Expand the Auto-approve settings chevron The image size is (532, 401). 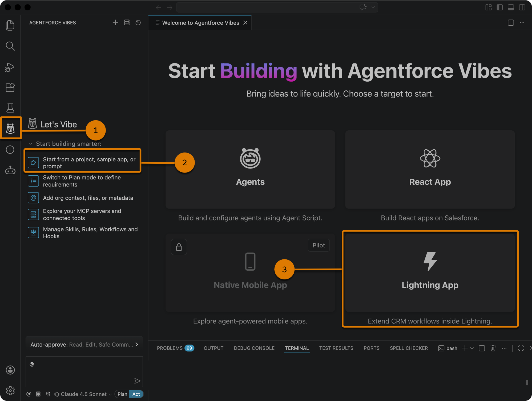click(x=137, y=344)
